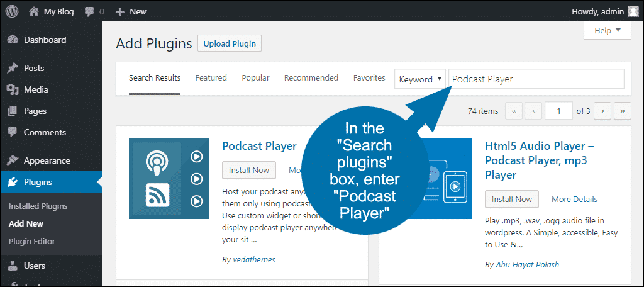Go to first page of results
The width and height of the screenshot is (644, 287).
514,111
